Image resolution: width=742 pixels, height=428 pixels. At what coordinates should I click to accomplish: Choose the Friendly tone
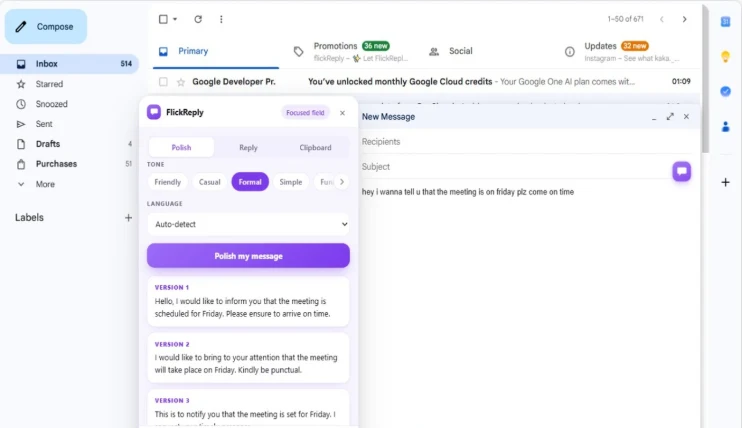point(168,182)
